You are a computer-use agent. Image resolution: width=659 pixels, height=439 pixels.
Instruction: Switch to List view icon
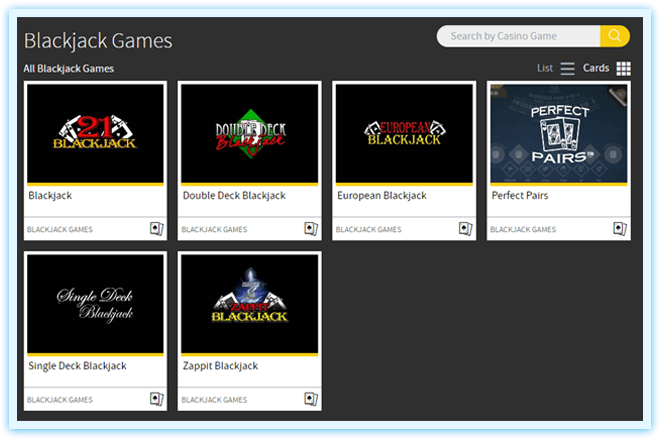click(x=567, y=68)
